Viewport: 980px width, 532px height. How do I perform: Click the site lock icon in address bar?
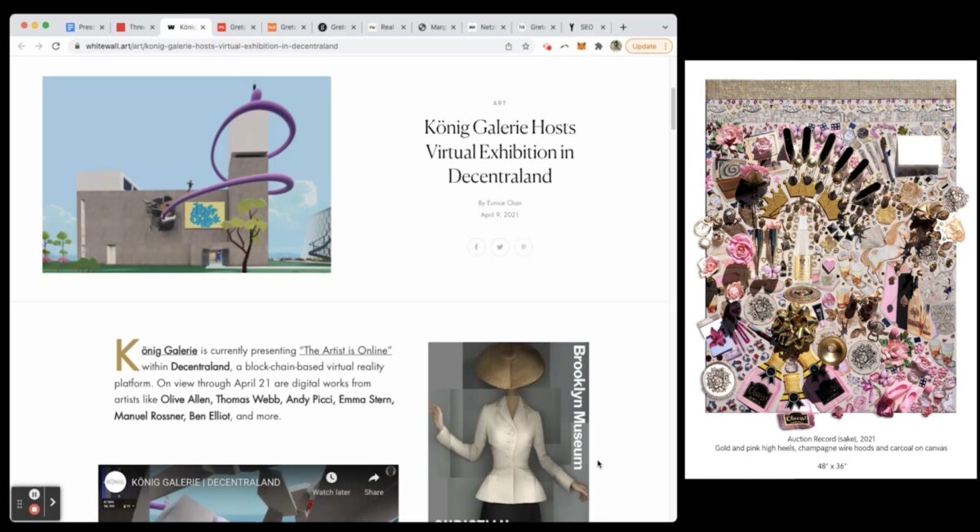pyautogui.click(x=77, y=47)
